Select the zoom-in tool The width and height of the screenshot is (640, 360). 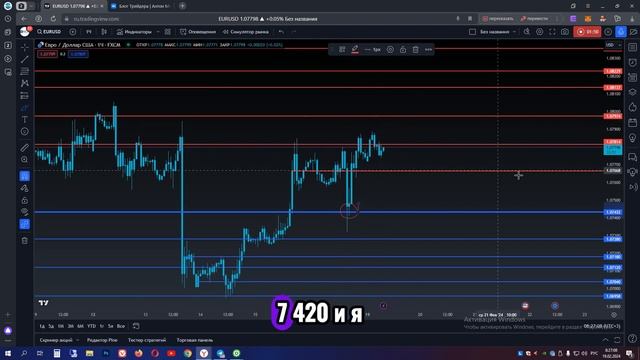[24, 160]
